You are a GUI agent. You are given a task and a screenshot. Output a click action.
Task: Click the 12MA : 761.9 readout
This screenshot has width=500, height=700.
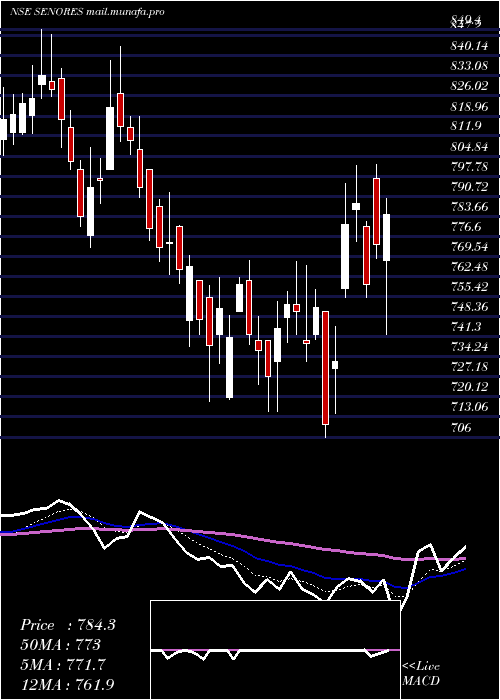[x=67, y=684]
